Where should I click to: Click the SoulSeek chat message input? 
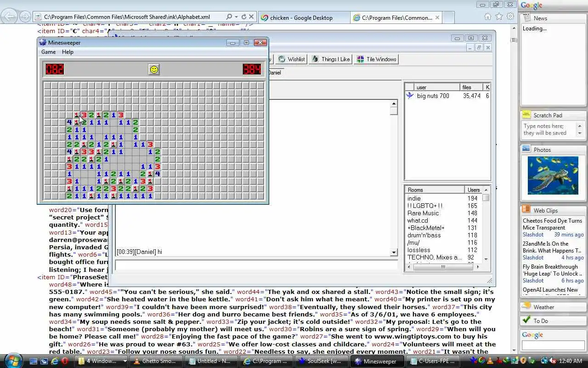pos(256,265)
